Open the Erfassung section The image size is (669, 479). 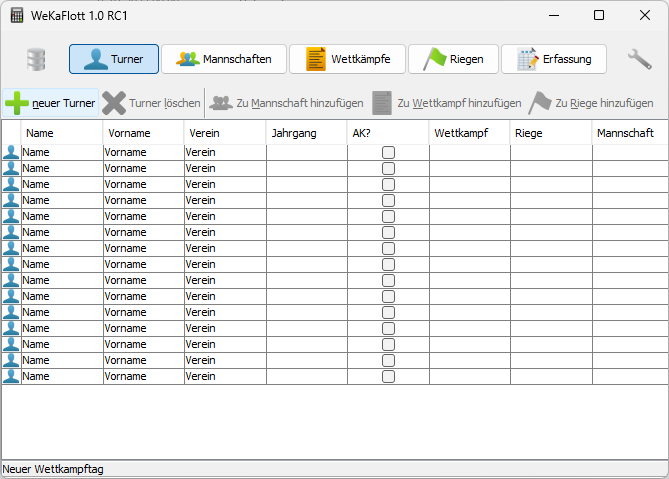(554, 59)
